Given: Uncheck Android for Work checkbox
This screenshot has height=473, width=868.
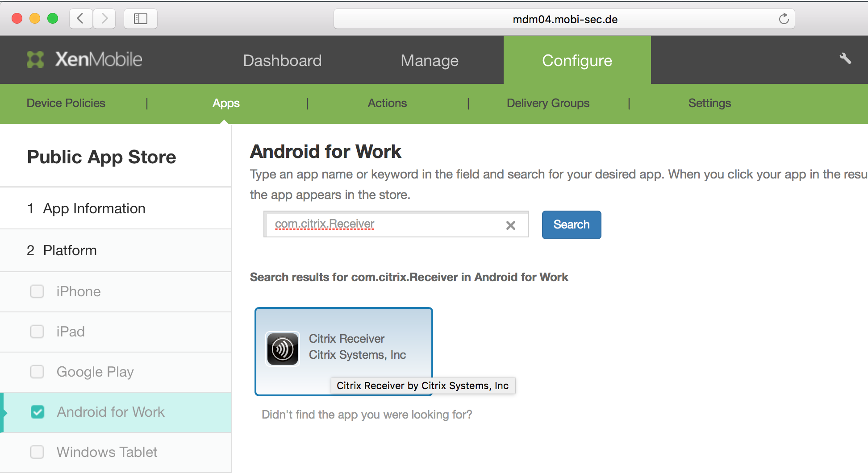Looking at the screenshot, I should 38,412.
